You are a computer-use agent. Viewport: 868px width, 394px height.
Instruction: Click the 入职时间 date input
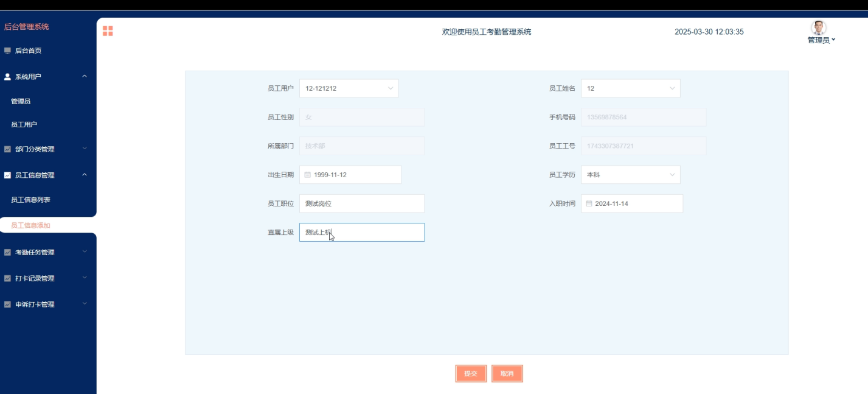(632, 203)
